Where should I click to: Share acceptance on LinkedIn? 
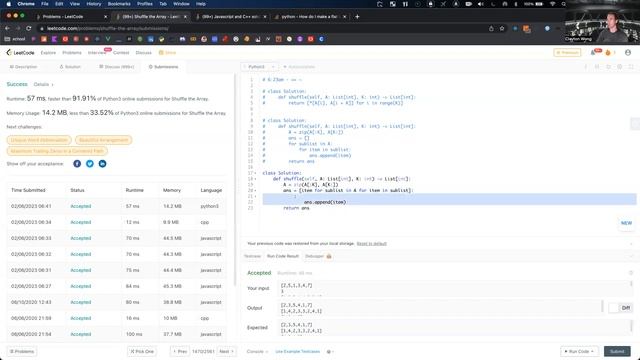click(102, 164)
